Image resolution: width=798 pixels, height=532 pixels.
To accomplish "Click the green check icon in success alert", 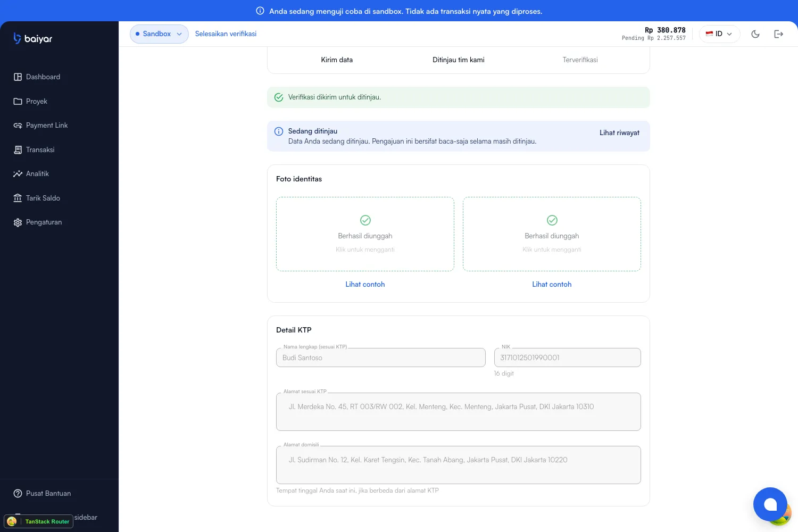I will click(x=279, y=97).
